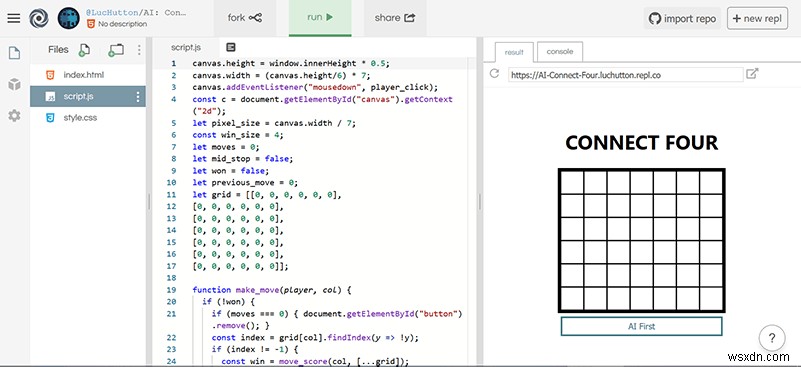Click the AI First button
Screen dimensions: 801x367
(641, 326)
